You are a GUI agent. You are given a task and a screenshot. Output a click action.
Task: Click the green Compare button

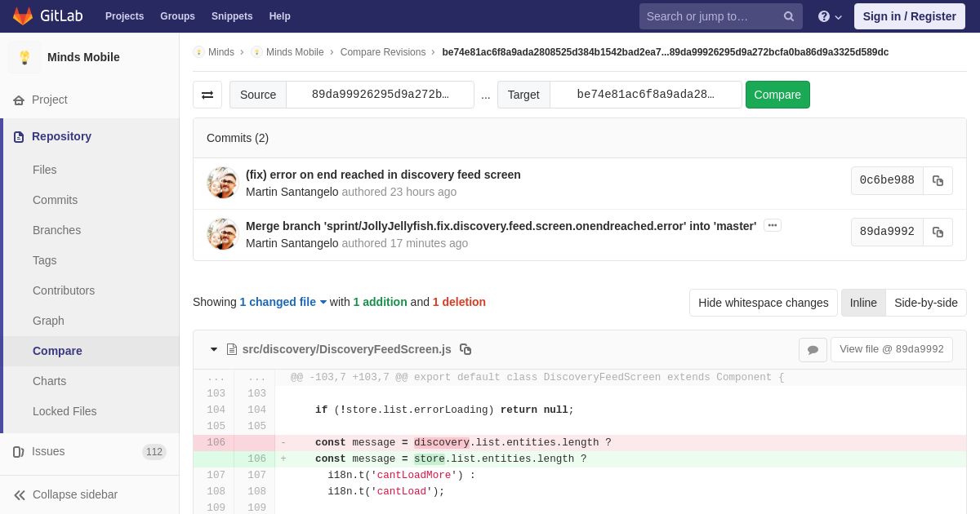tap(777, 95)
